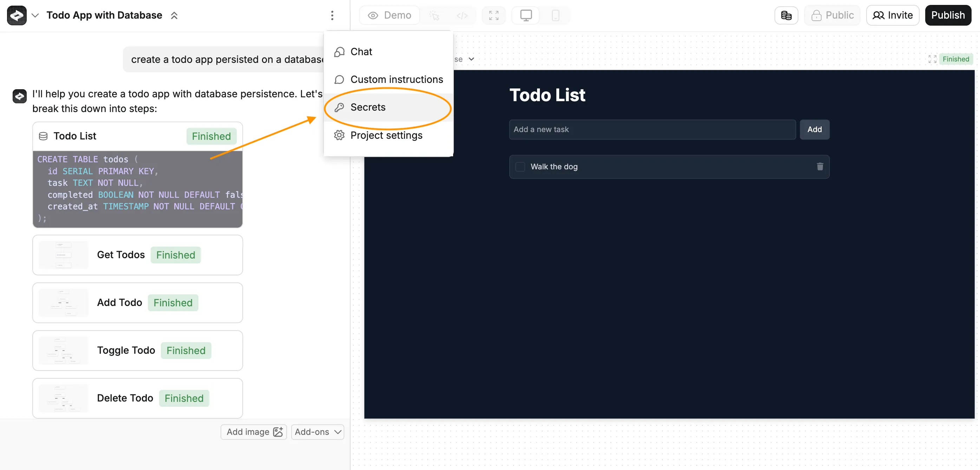
Task: Open code view for the app
Action: point(463,15)
